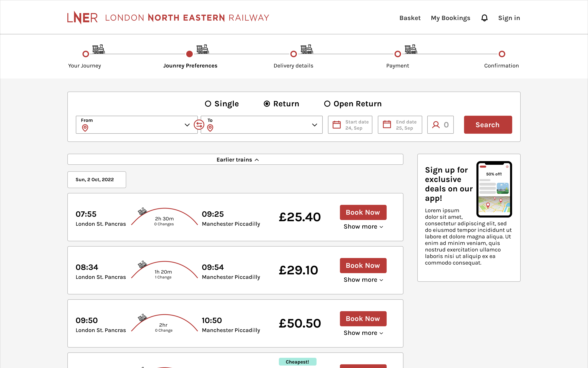Book Now the 07:55 train
Viewport: 588px width, 368px height.
[363, 212]
